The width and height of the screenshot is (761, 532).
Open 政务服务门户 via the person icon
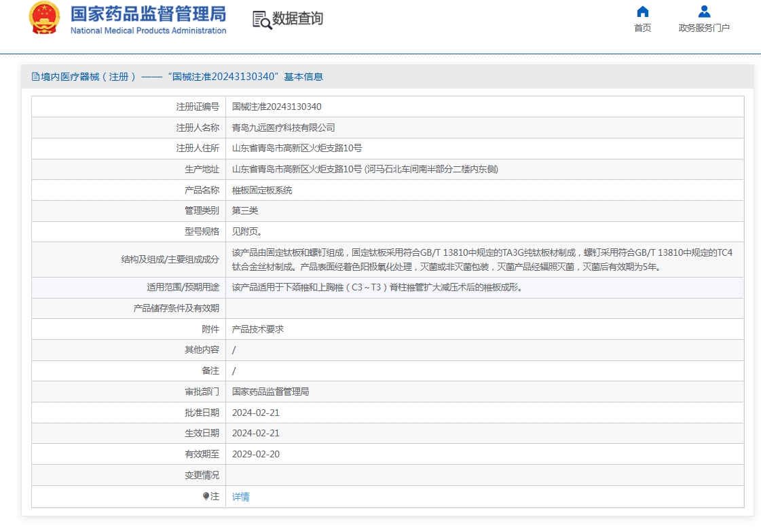[704, 11]
